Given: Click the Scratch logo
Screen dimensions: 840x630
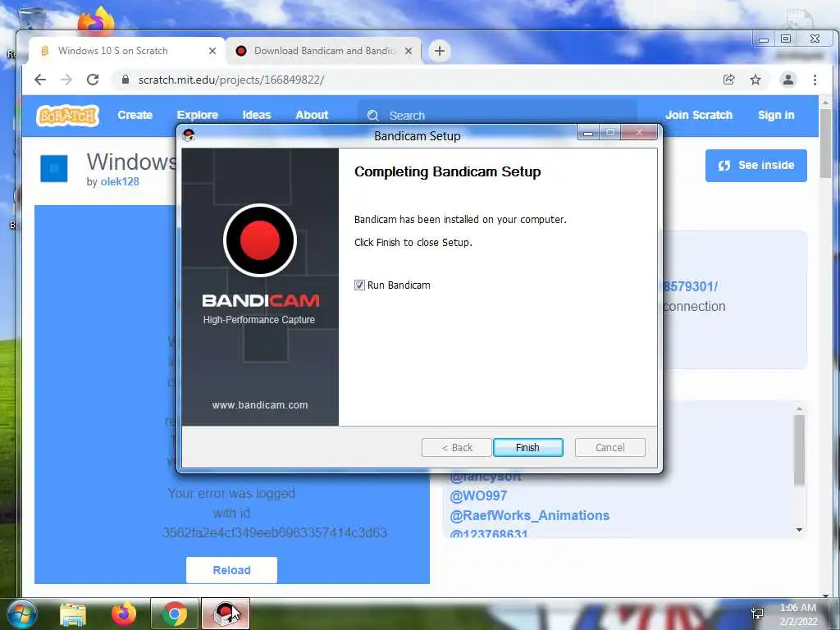Looking at the screenshot, I should (67, 115).
